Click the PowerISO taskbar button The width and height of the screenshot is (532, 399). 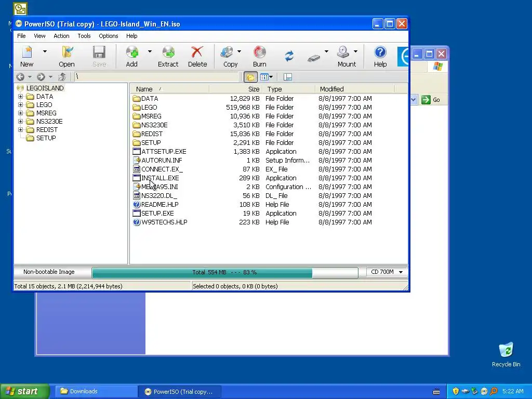(180, 392)
